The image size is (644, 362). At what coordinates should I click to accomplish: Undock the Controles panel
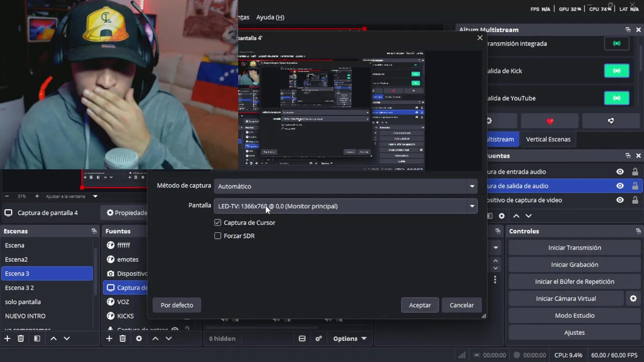click(638, 231)
